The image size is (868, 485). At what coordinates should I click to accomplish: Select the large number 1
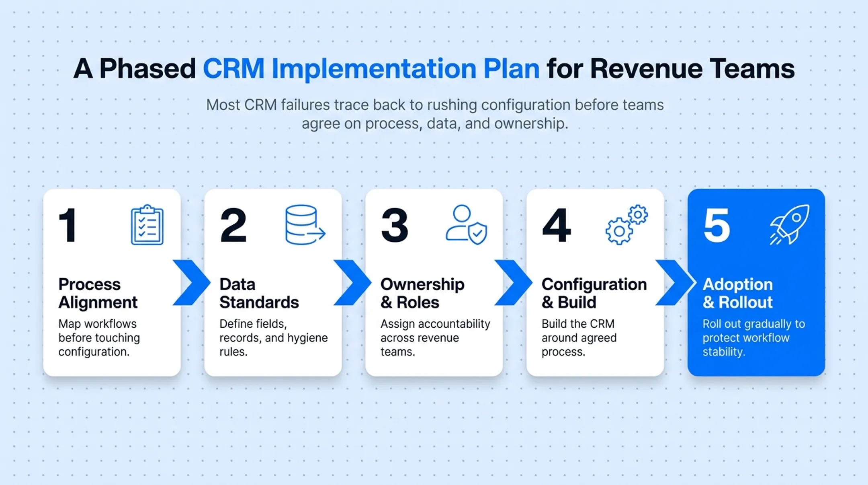click(68, 225)
